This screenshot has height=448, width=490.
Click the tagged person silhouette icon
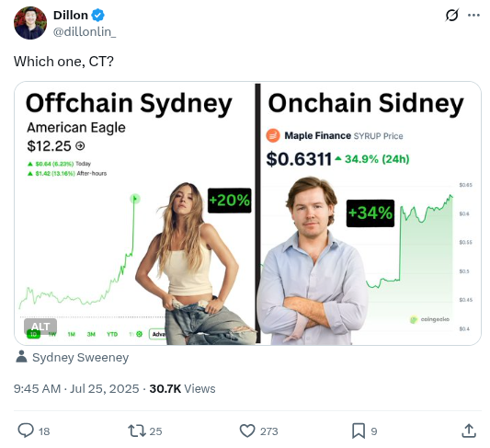21,357
